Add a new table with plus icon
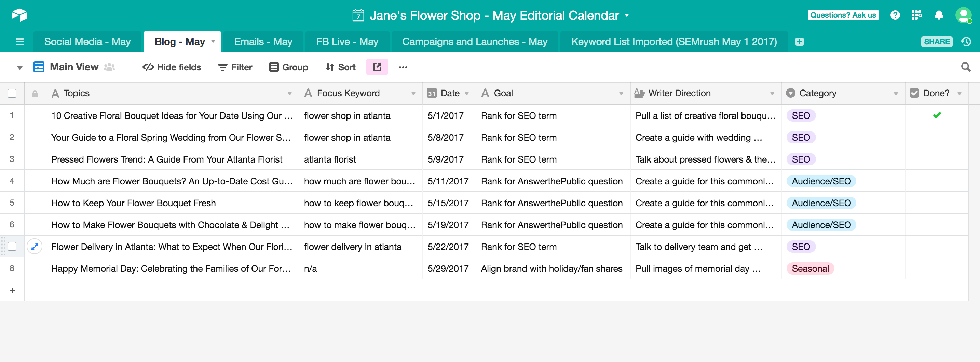The height and width of the screenshot is (362, 980). click(799, 42)
